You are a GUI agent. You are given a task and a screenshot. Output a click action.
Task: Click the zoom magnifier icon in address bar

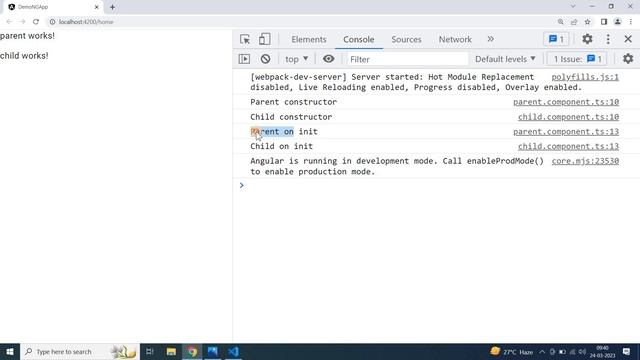560,22
